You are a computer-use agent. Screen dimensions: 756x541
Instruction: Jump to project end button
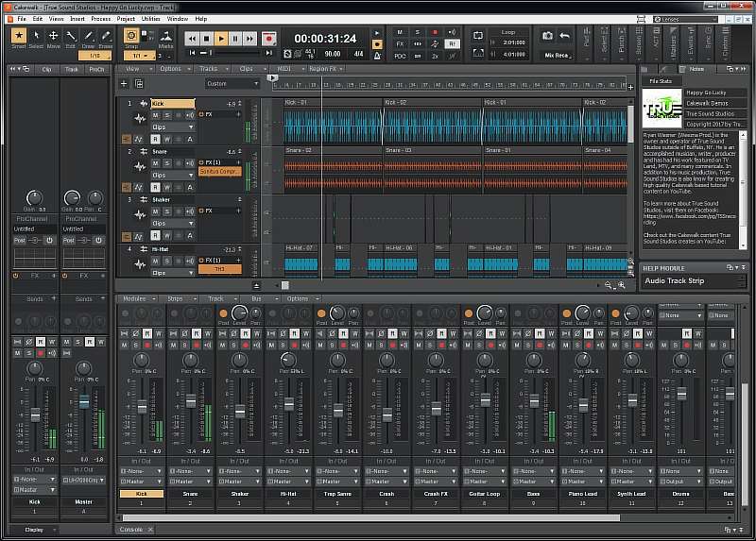click(269, 53)
